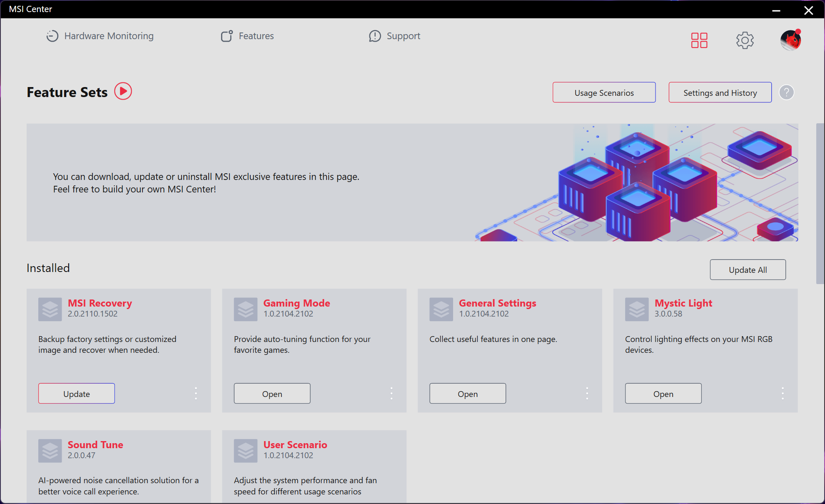Expand MSI Recovery three-dot options menu
This screenshot has height=504, width=825.
click(196, 394)
